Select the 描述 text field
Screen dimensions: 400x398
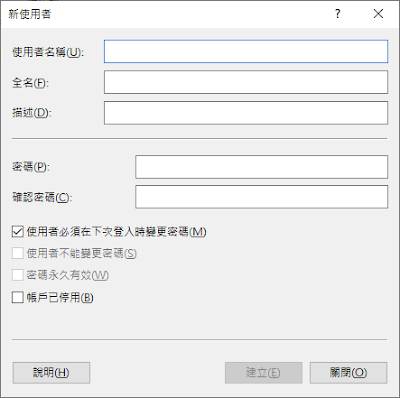246,113
